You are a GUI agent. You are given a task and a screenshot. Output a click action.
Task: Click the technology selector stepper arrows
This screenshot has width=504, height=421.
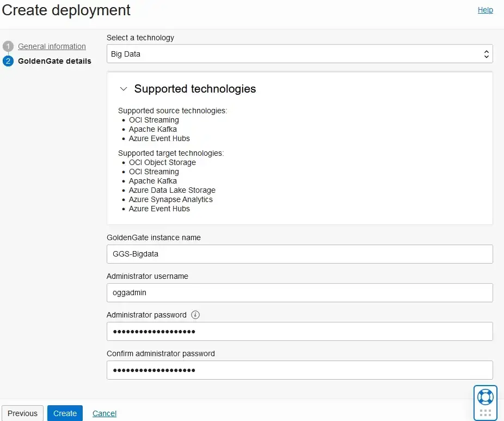pos(486,53)
